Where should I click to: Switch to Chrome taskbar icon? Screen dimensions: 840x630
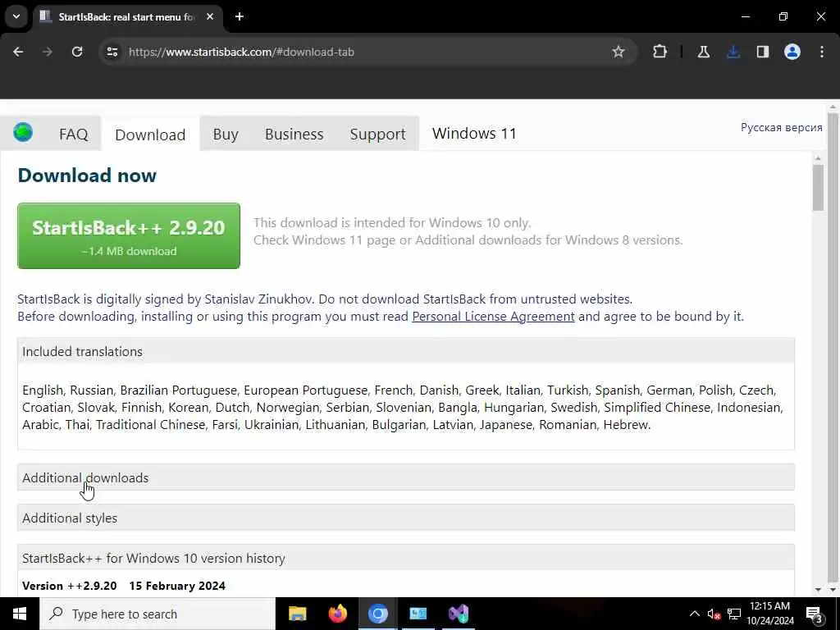coord(377,614)
